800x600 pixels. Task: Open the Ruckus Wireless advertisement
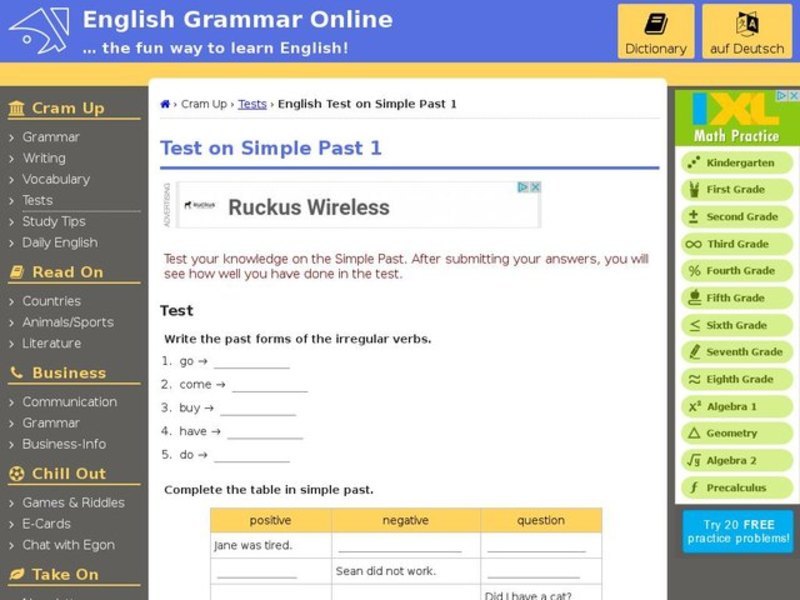point(309,208)
